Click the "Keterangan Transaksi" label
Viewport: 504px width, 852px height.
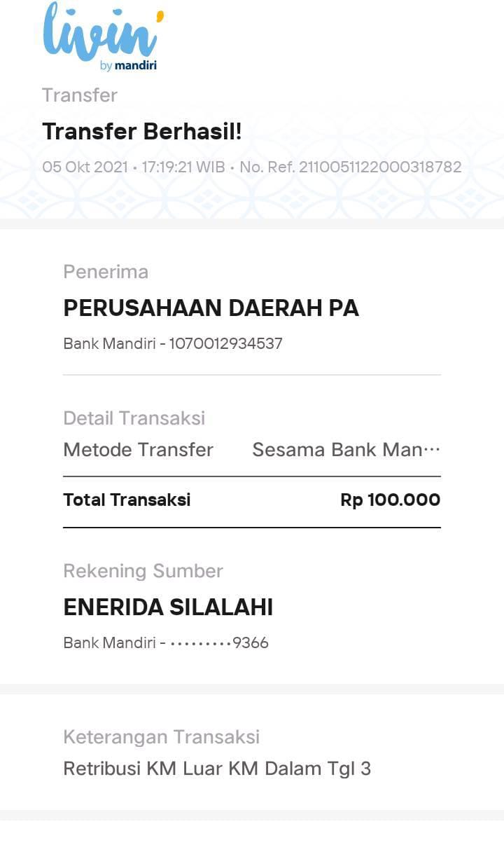(x=161, y=737)
